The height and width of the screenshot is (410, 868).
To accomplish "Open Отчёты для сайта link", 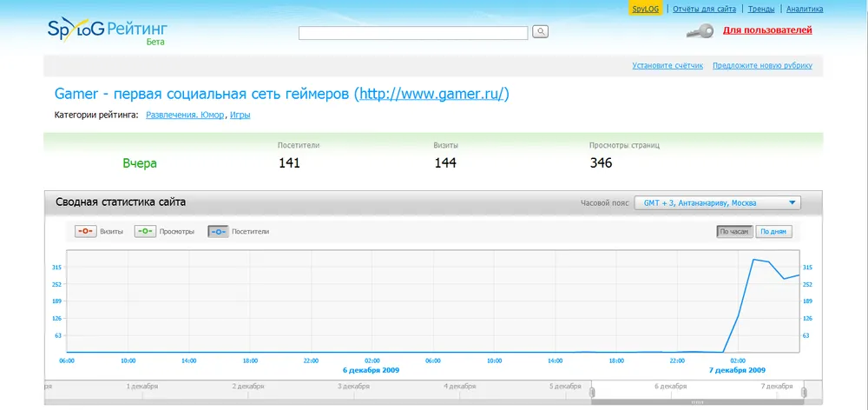I will [705, 9].
